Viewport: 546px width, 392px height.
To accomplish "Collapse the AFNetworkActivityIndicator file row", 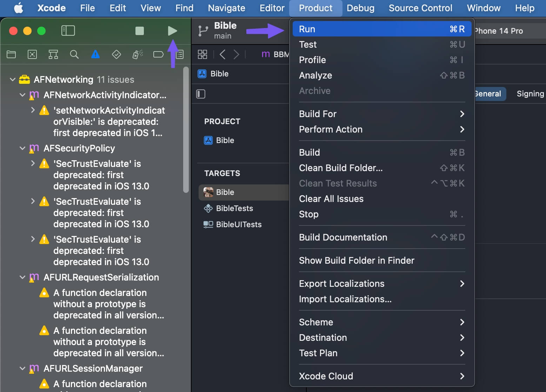I will 22,95.
